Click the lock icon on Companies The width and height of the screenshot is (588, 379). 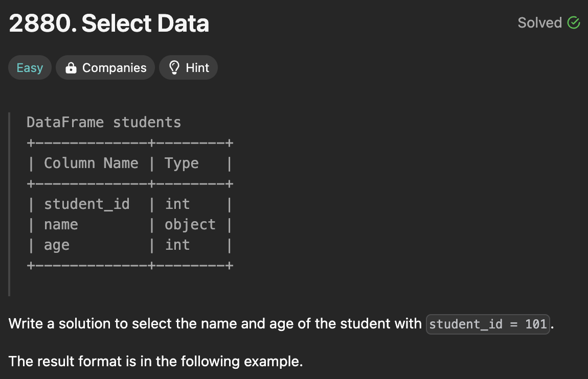[x=72, y=68]
